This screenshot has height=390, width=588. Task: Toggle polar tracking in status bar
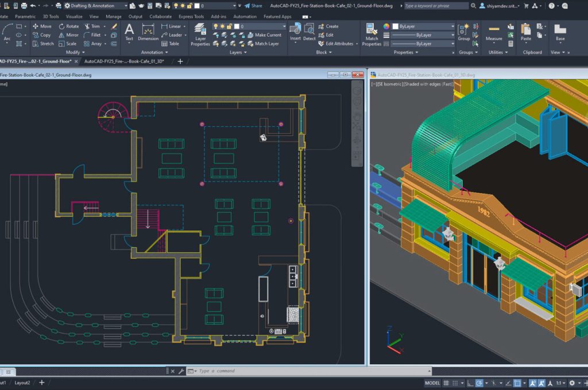point(479,383)
